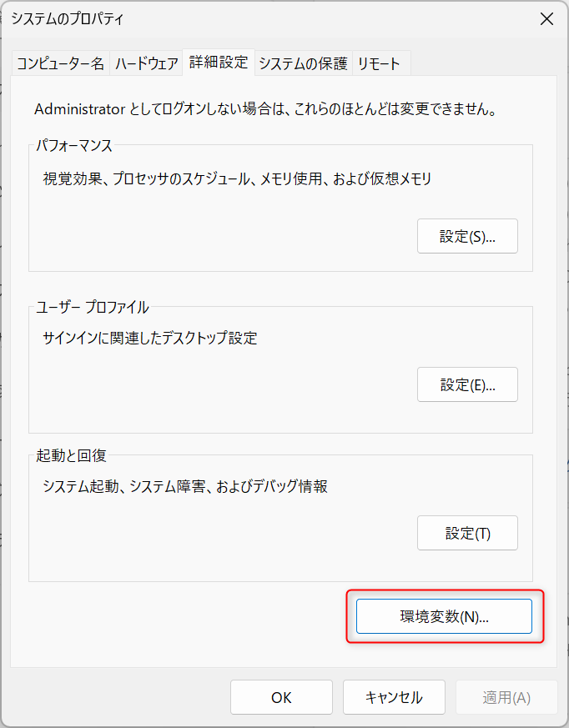
Task: Open the ハードウェア tab
Action: [x=146, y=62]
